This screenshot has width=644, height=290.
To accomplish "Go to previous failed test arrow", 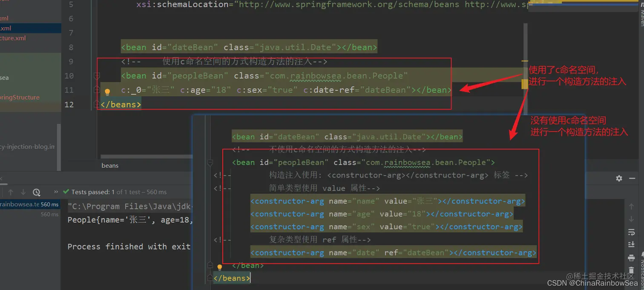I will pyautogui.click(x=11, y=192).
